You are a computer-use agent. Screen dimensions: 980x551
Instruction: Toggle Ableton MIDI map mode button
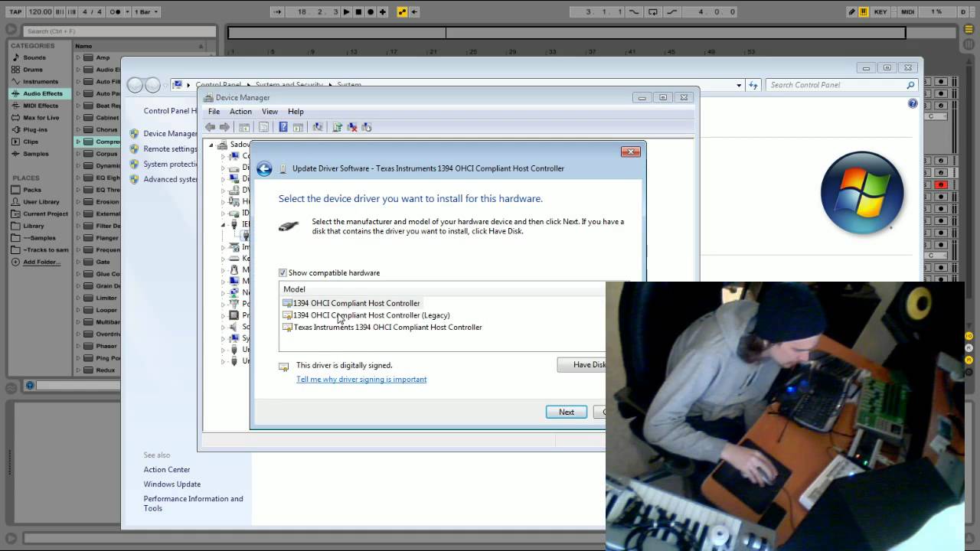pyautogui.click(x=908, y=11)
